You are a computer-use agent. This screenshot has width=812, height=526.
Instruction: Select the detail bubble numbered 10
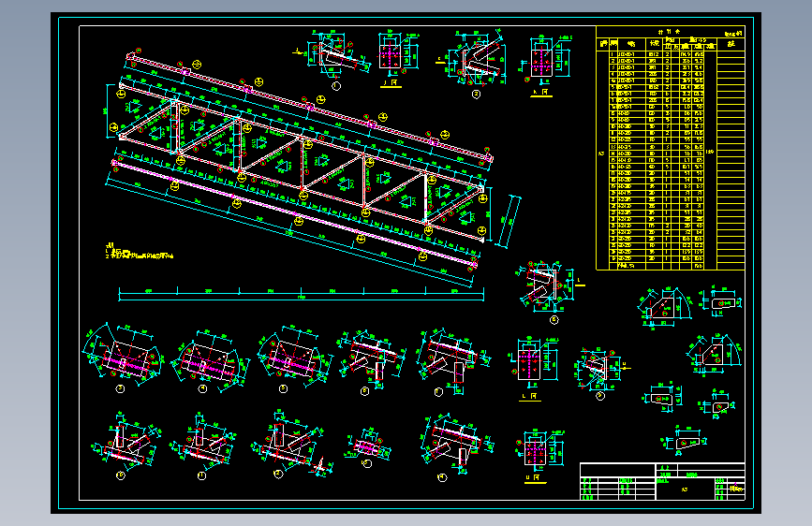tap(121, 475)
